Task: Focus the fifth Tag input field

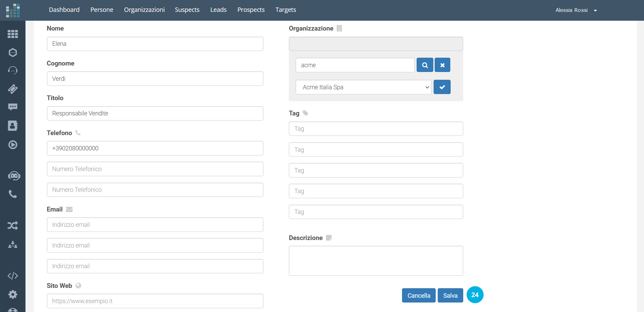Action: [x=376, y=212]
